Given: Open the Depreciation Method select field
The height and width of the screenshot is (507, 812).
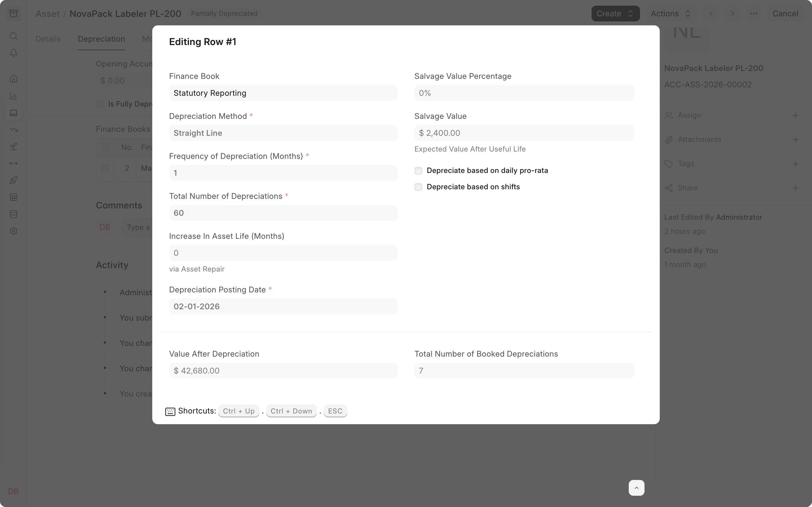Looking at the screenshot, I should point(283,133).
